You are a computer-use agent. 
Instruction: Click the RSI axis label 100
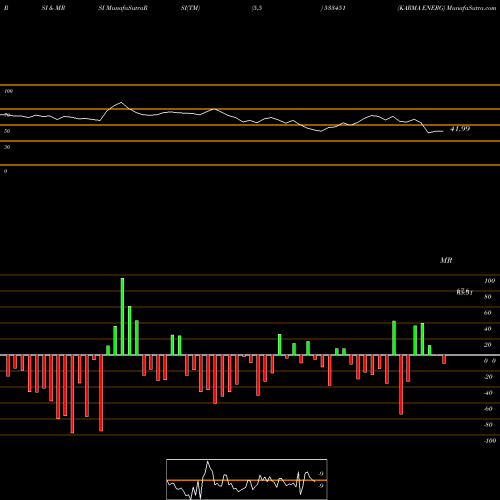click(x=8, y=91)
